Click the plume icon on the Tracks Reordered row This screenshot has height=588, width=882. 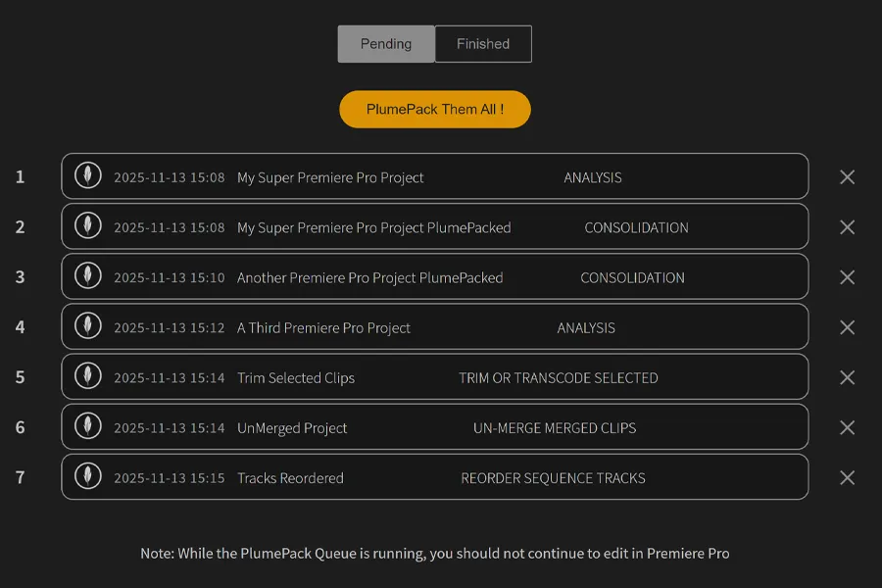coord(87,477)
